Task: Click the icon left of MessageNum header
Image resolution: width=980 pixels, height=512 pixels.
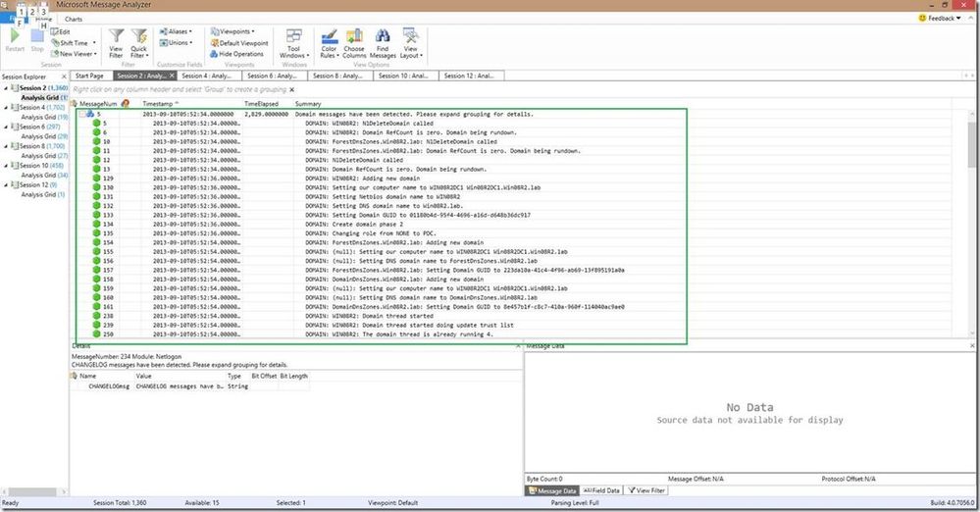Action: click(74, 104)
